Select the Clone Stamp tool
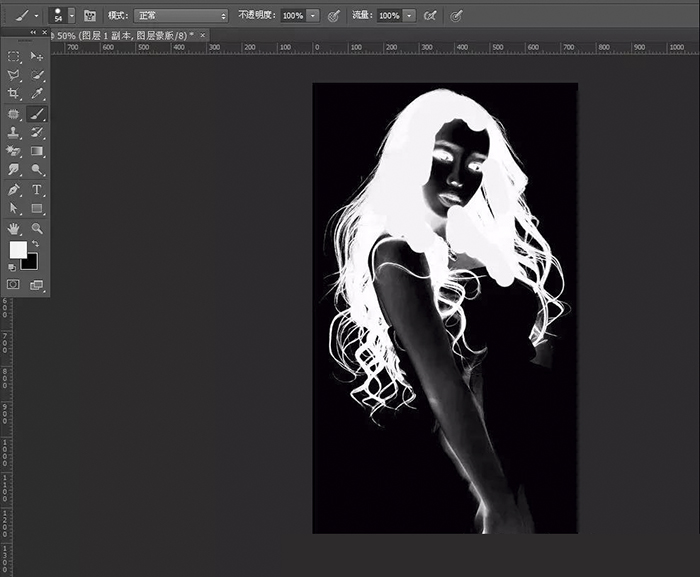Image resolution: width=700 pixels, height=577 pixels. pos(14,132)
